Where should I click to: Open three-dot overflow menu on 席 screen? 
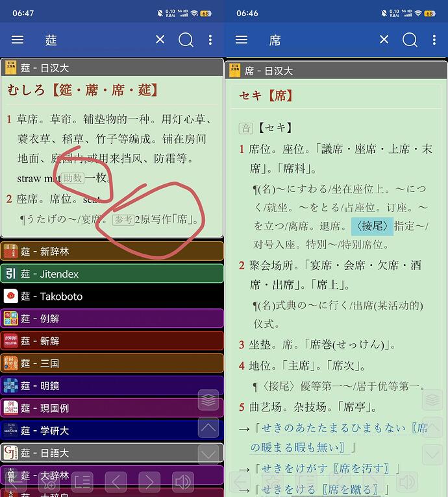(434, 40)
